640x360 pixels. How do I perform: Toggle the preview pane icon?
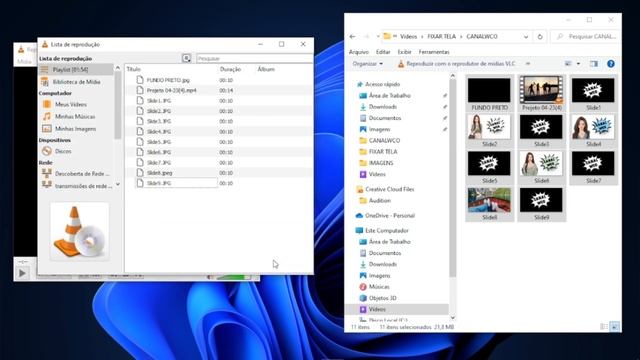[x=594, y=64]
